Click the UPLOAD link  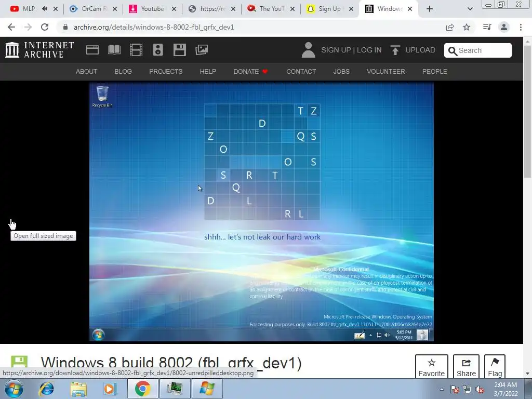coord(420,50)
